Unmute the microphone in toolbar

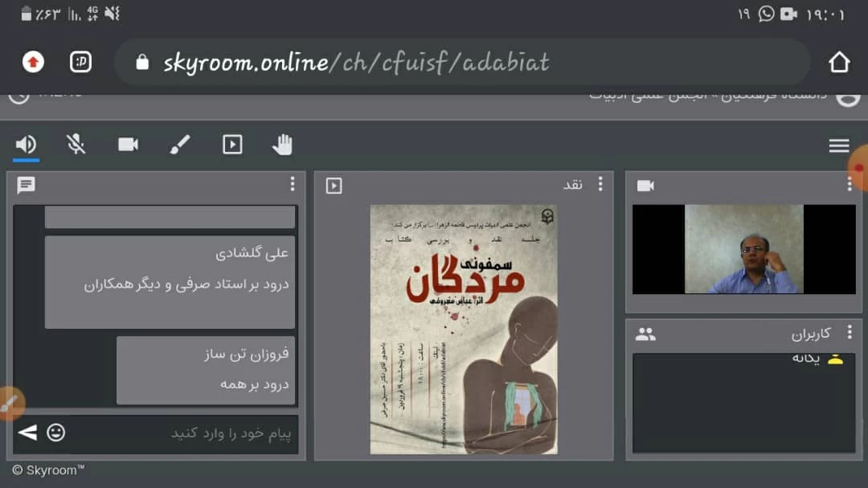point(76,145)
